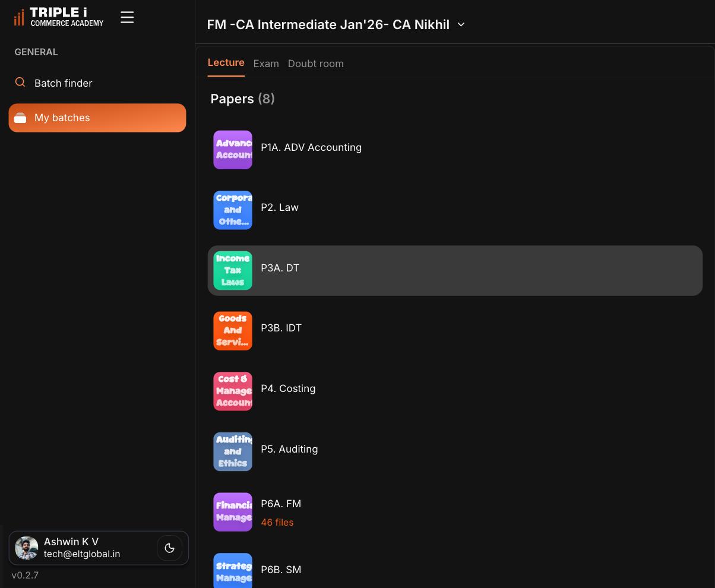This screenshot has width=715, height=588.
Task: Open the P3B. IDT paper
Action: 455,331
